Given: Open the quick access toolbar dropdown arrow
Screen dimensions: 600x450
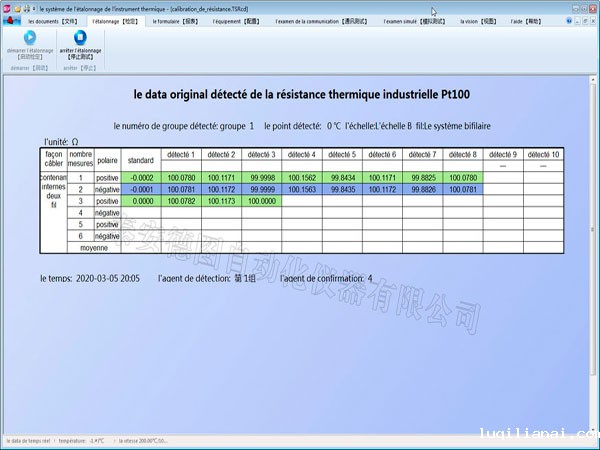Looking at the screenshot, I should (x=34, y=9).
